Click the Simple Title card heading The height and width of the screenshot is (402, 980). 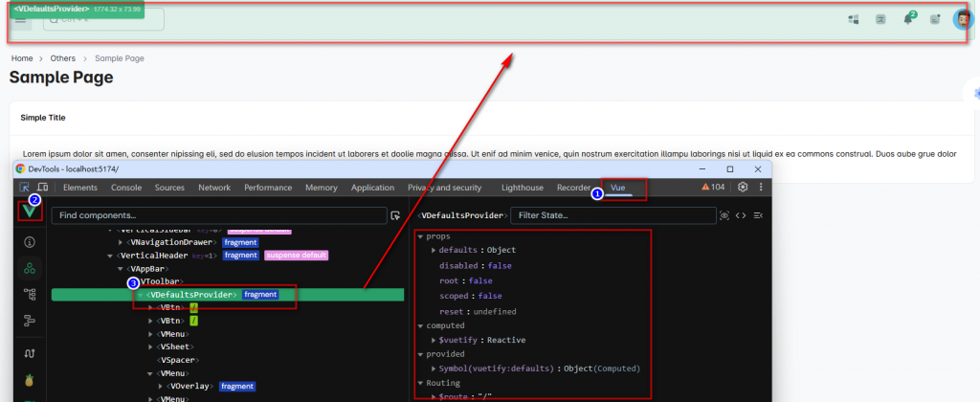coord(43,118)
